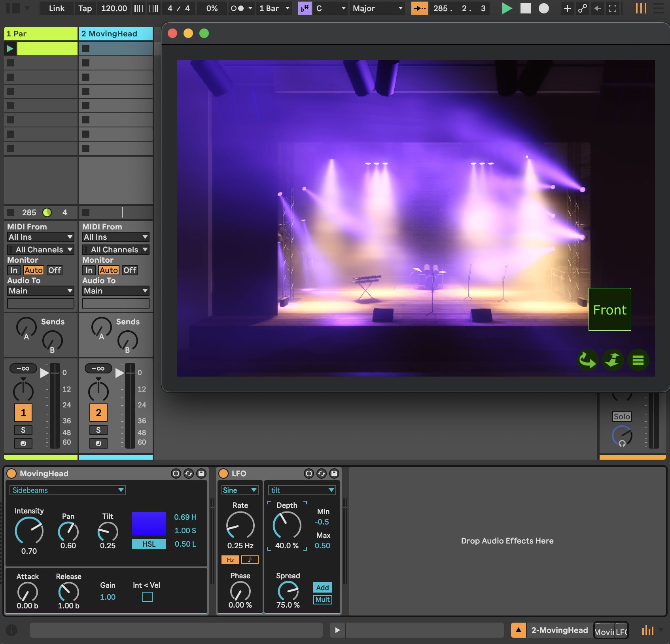Click the hot-swap icon on LFO device
Viewport: 670px width, 644px height.
[322, 474]
